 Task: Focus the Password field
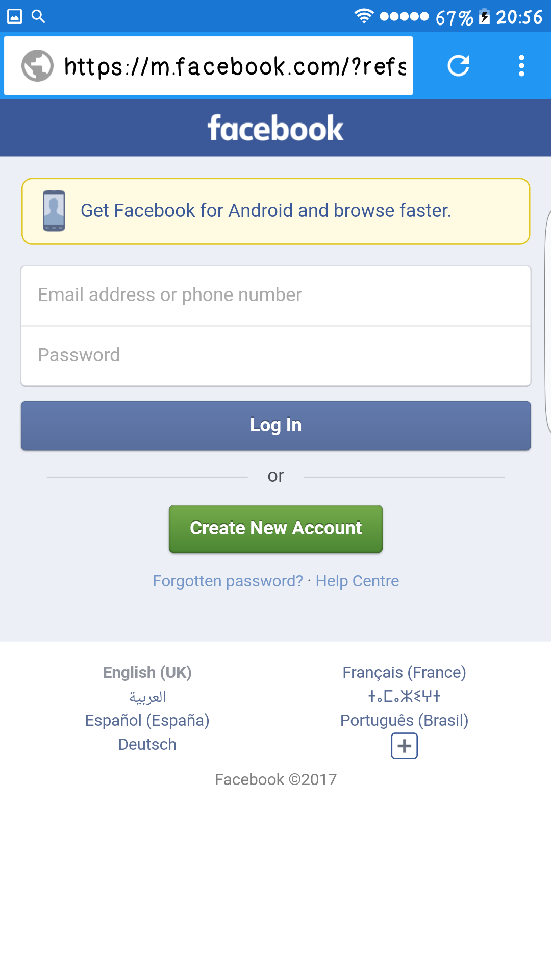click(x=275, y=356)
